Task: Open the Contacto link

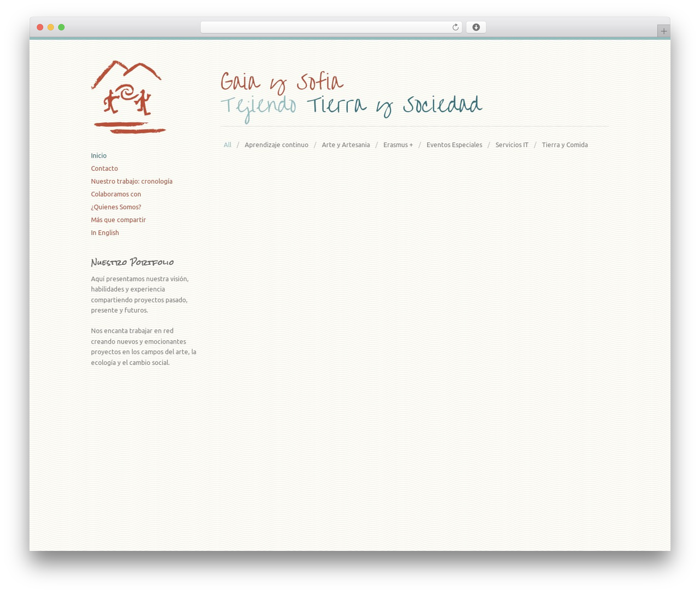Action: (x=104, y=168)
